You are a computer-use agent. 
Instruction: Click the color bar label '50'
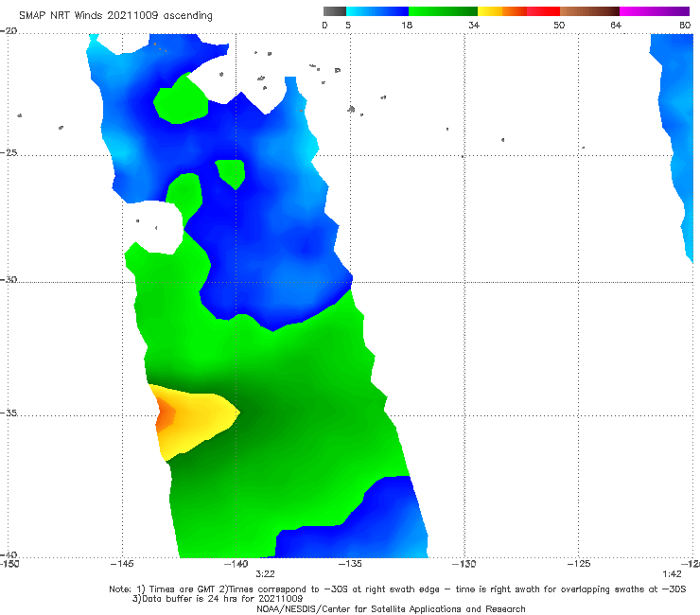click(559, 26)
